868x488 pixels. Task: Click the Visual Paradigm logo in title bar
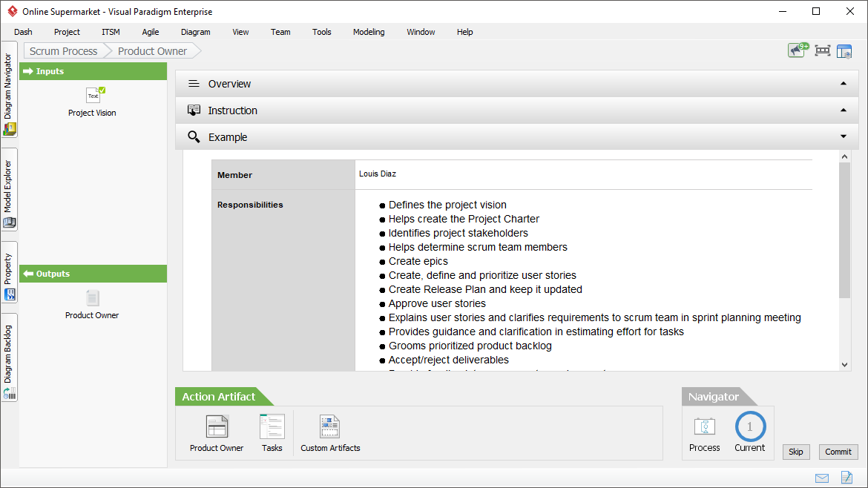12,11
